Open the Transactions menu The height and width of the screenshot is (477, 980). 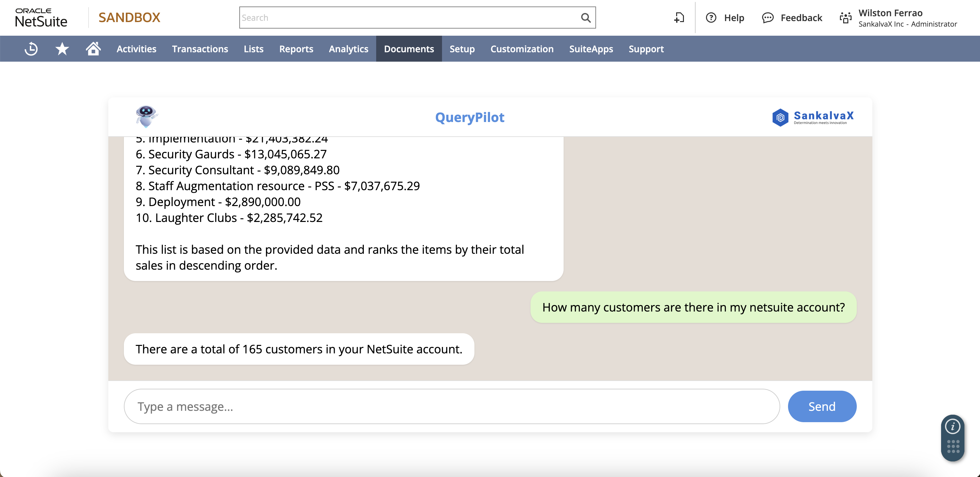pyautogui.click(x=200, y=49)
